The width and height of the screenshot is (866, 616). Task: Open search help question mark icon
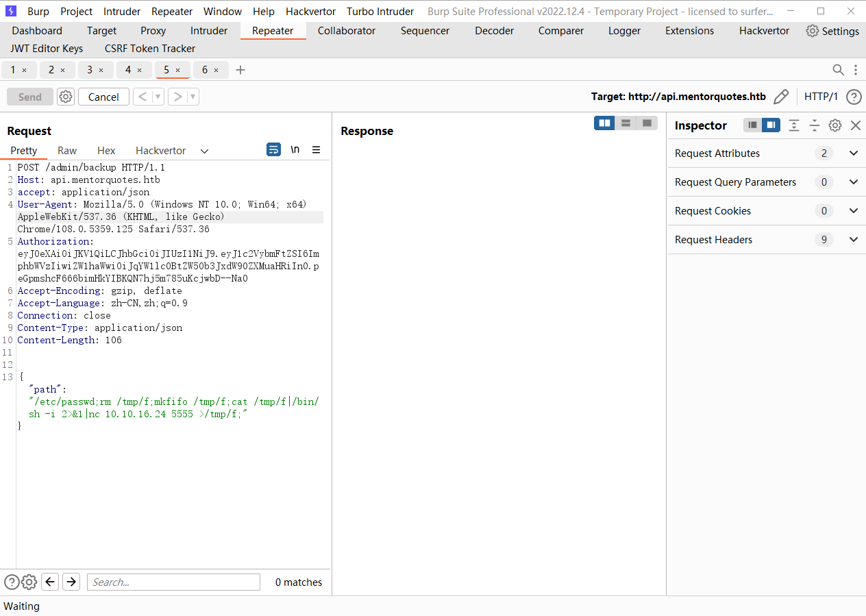pos(12,582)
